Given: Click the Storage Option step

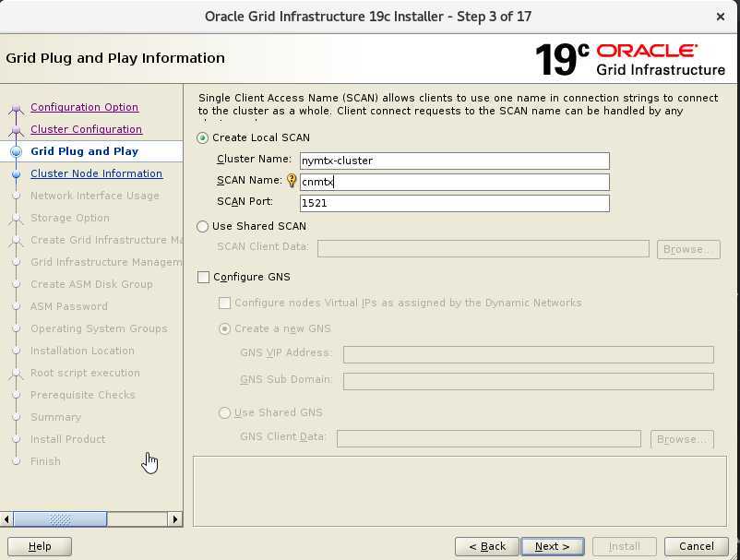Looking at the screenshot, I should (70, 218).
